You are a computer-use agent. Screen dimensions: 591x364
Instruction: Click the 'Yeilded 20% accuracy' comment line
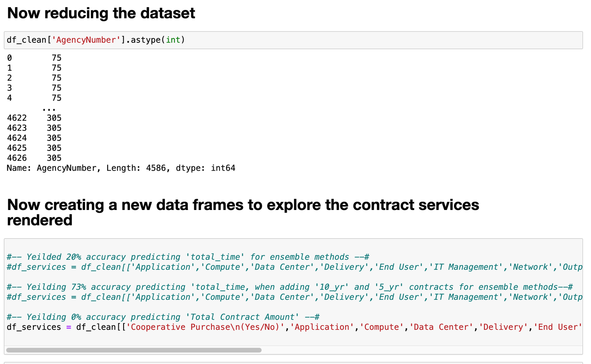coord(188,257)
